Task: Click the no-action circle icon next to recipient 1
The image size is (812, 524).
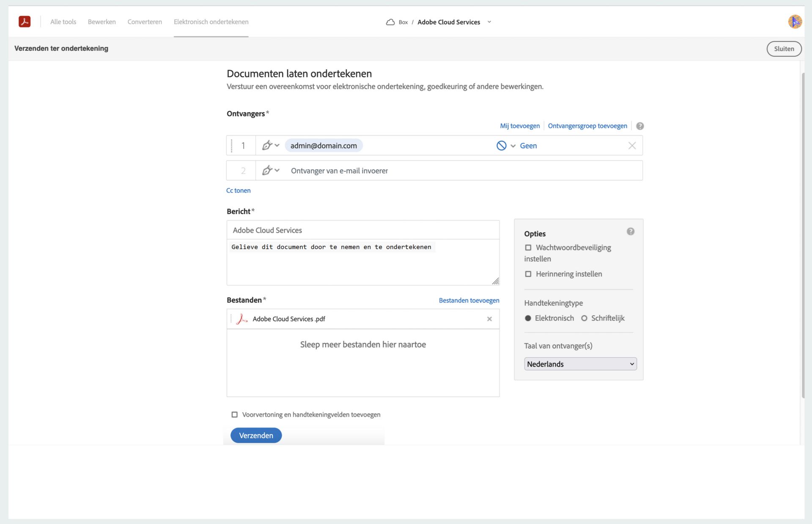Action: click(x=501, y=145)
